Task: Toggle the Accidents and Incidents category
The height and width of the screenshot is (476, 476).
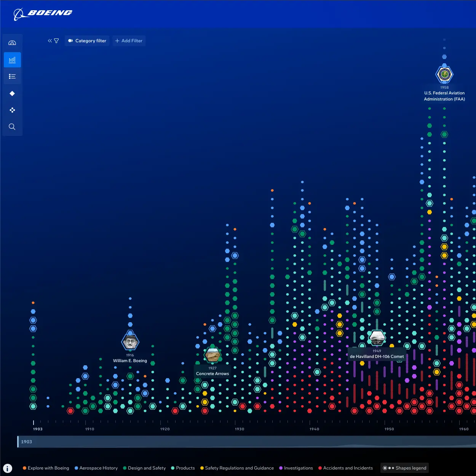Action: 346,468
